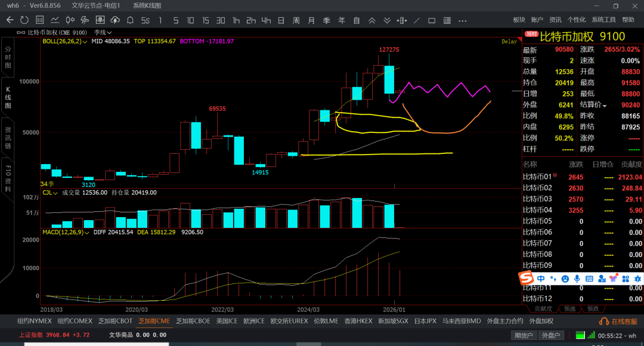The image size is (644, 346).
Task: Click the refresh icon in toolbar
Action: (x=24, y=20)
